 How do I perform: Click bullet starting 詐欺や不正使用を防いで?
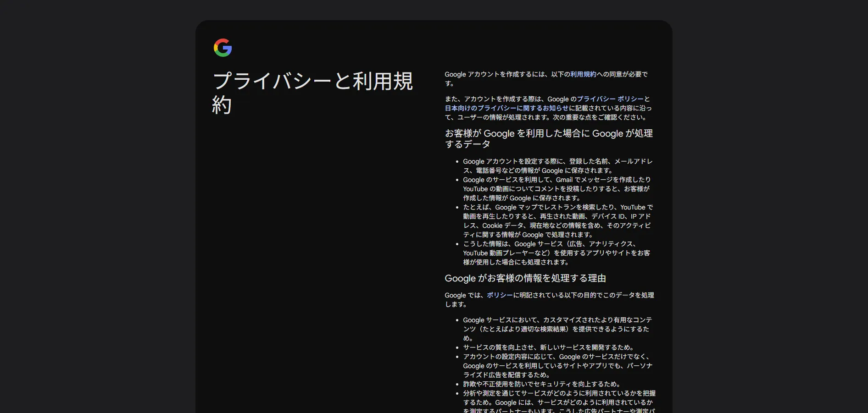541,384
